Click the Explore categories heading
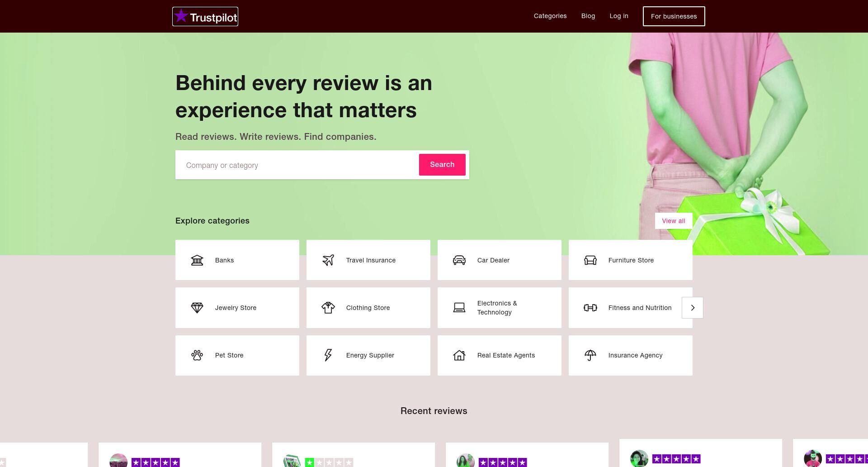This screenshot has width=868, height=467. pyautogui.click(x=212, y=221)
